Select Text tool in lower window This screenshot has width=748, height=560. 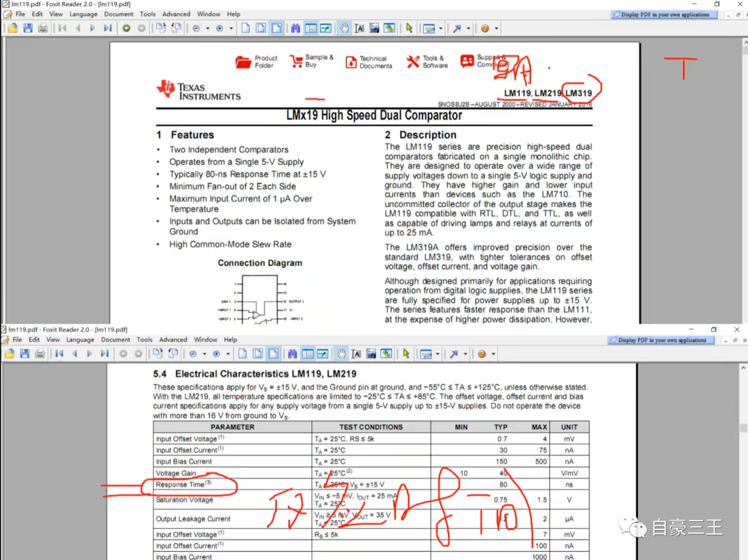[357, 354]
